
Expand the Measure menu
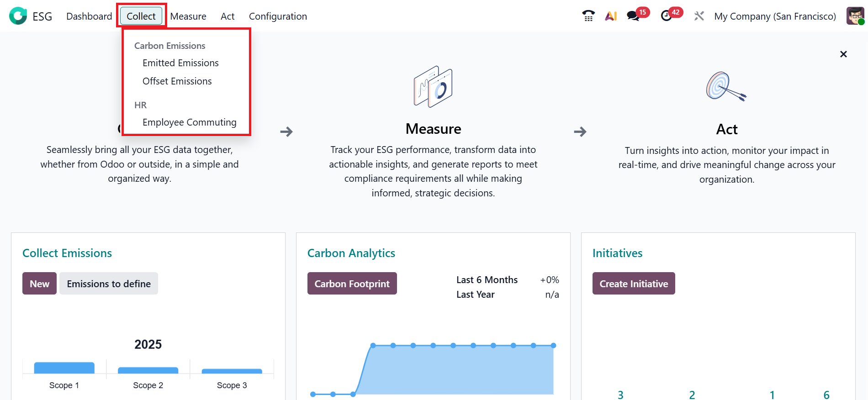point(188,16)
